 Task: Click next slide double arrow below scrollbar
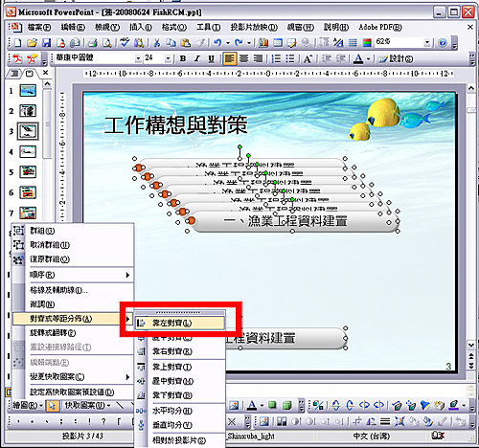pyautogui.click(x=471, y=366)
